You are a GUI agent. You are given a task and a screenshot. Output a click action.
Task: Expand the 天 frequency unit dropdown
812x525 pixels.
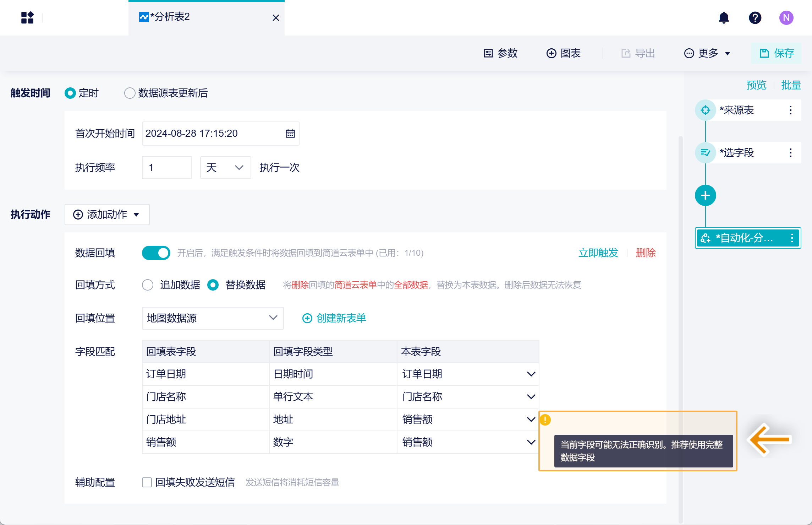point(225,168)
